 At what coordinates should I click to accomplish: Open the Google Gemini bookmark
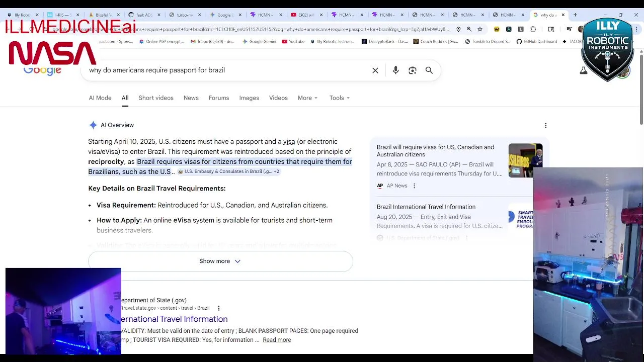coord(259,42)
